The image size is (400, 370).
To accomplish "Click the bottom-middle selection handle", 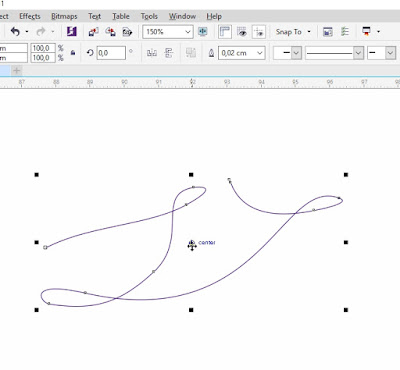I will [x=191, y=310].
